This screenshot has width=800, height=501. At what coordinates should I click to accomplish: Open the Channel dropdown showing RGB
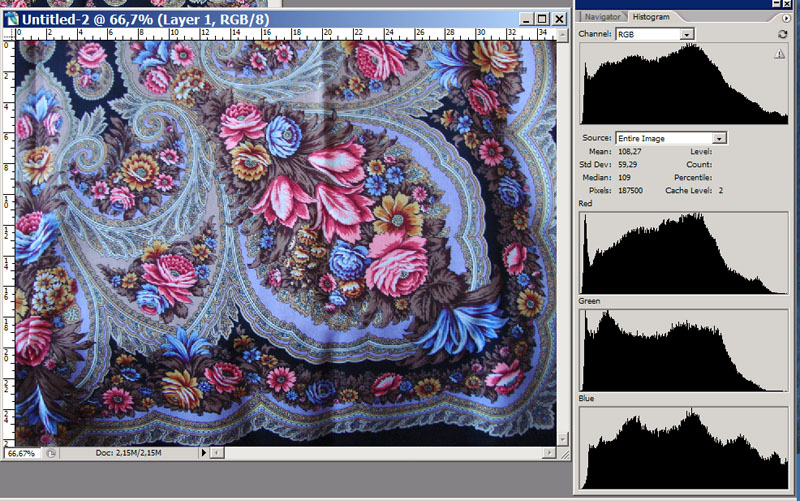[x=686, y=34]
